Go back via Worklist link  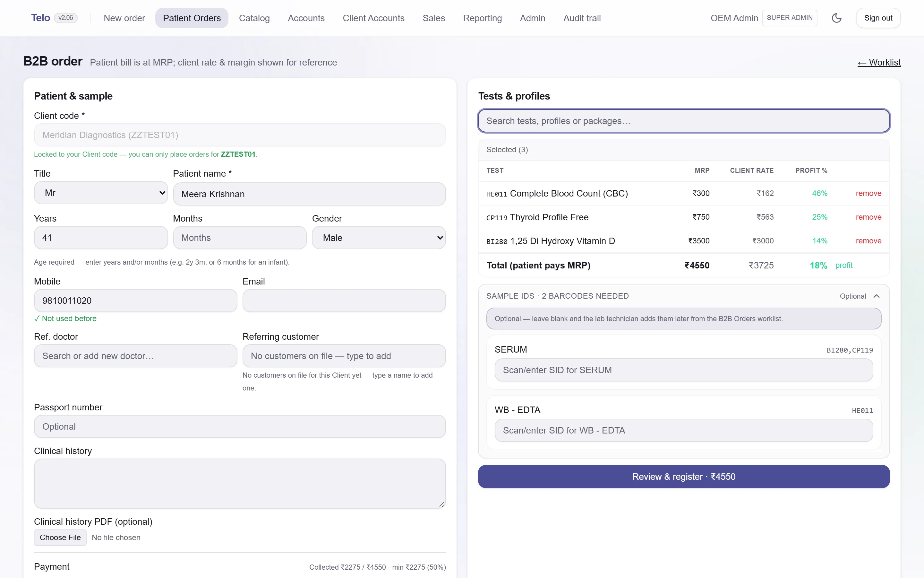(879, 62)
